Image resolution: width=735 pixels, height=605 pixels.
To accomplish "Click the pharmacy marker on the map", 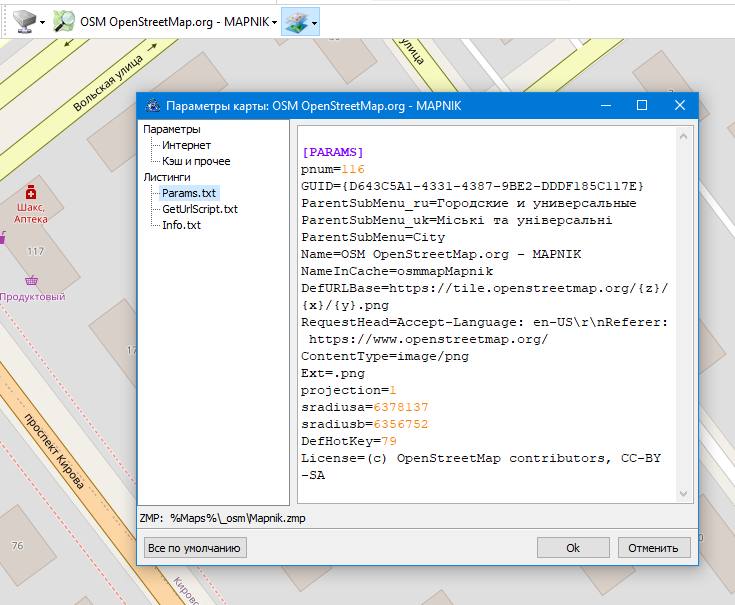I will pyautogui.click(x=31, y=191).
